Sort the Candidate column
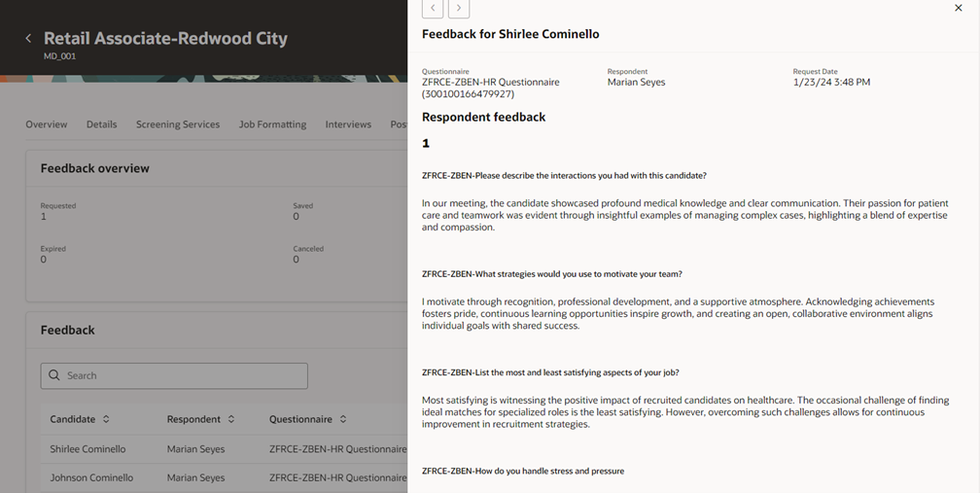The image size is (980, 493). [x=106, y=419]
